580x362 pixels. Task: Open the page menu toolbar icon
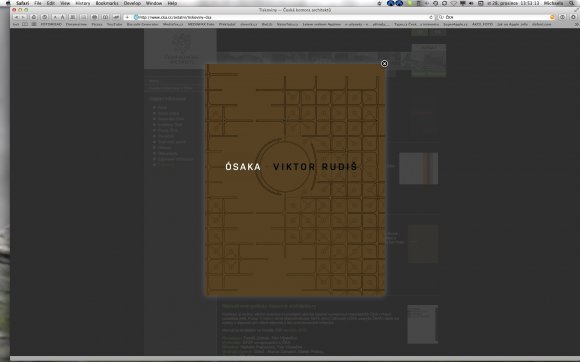[x=563, y=17]
